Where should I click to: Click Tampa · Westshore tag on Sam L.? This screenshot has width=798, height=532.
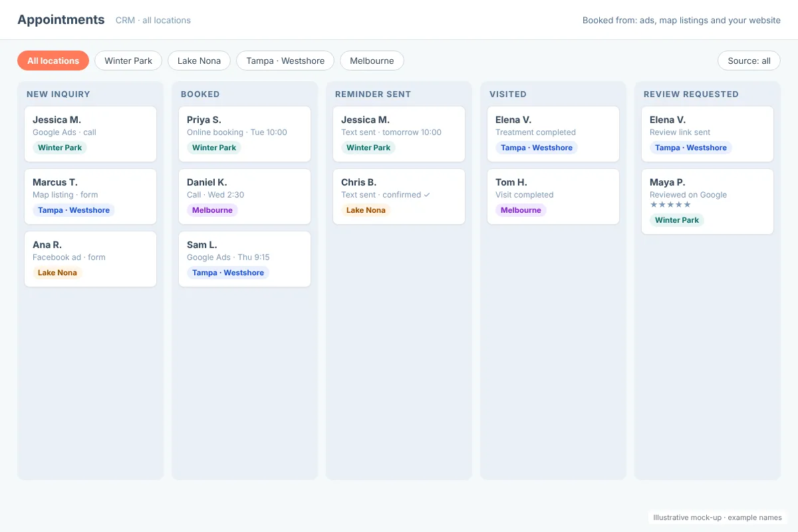pyautogui.click(x=228, y=273)
